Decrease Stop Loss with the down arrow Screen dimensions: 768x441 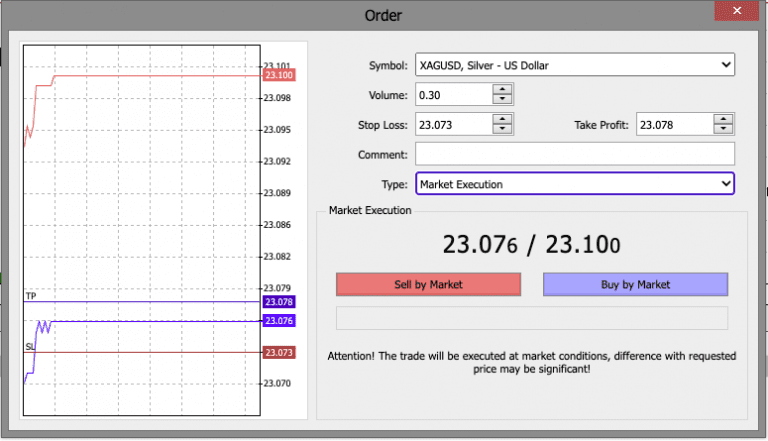coord(501,130)
